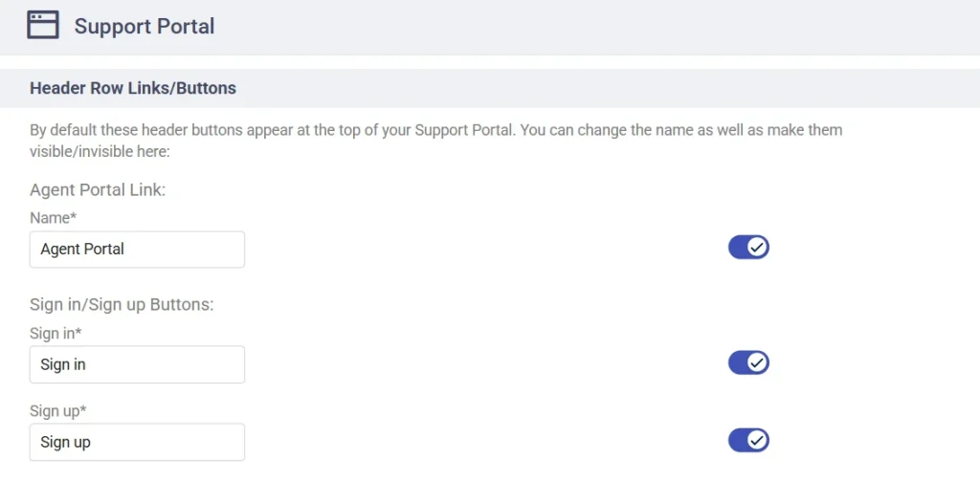Click the empty area of the top title bar
980x481 pixels.
[593, 27]
